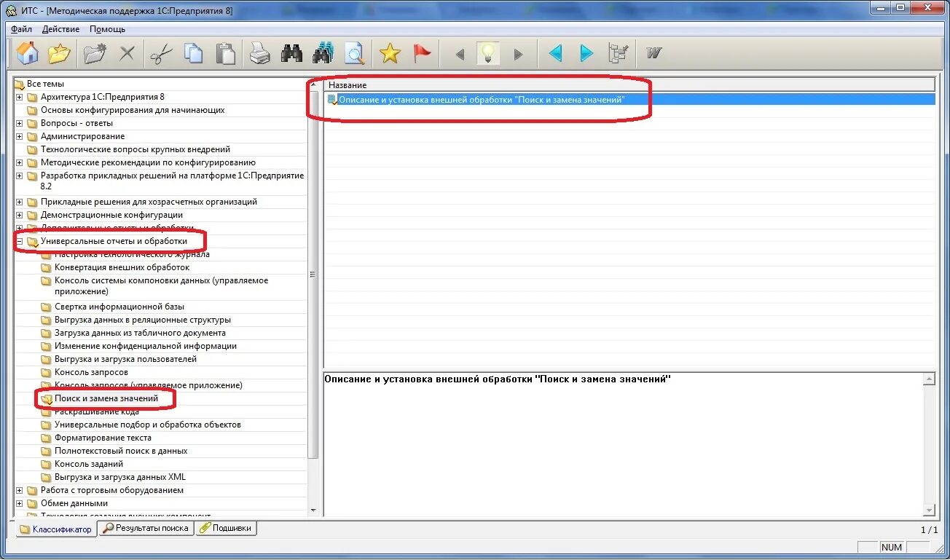Click the black binoculars search icon
Screen dimensions: 950x560
coord(292,53)
